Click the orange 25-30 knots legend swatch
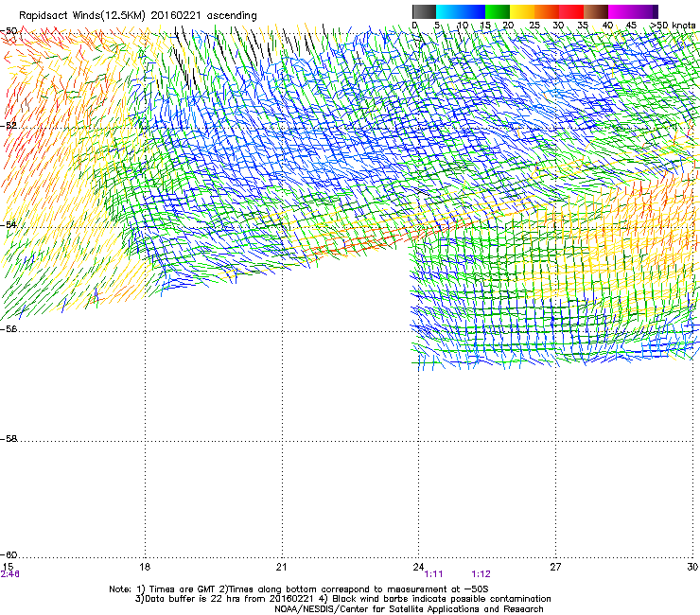700x615 pixels. pyautogui.click(x=547, y=11)
